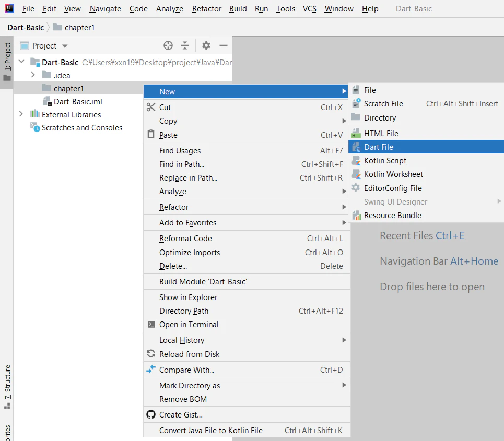Choose Replace in Path...
The height and width of the screenshot is (441, 504).
247,177
